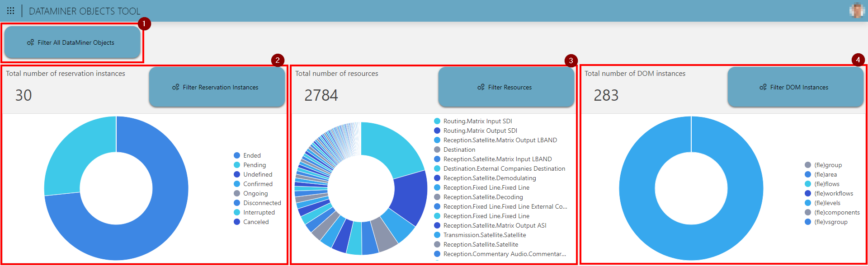Screen dimensions: 868x266
Task: Click the Filter Resources button
Action: click(506, 87)
